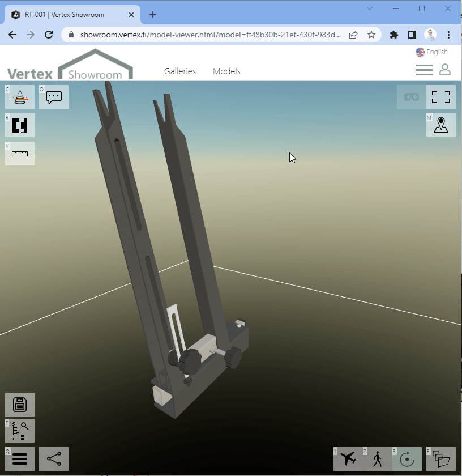The height and width of the screenshot is (476, 462).
Task: Open the camera projection tool
Action: pos(20,97)
